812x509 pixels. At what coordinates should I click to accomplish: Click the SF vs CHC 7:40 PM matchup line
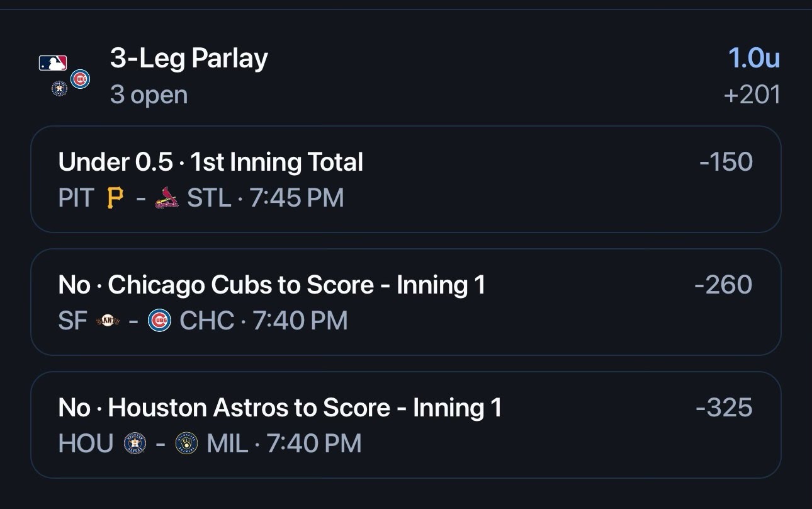coord(203,321)
